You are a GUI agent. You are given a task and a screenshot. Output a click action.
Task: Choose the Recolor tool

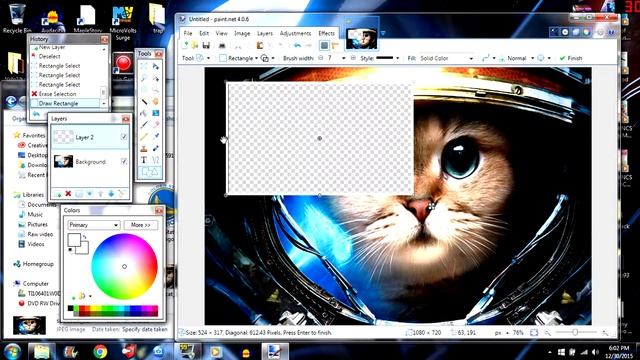(x=156, y=148)
